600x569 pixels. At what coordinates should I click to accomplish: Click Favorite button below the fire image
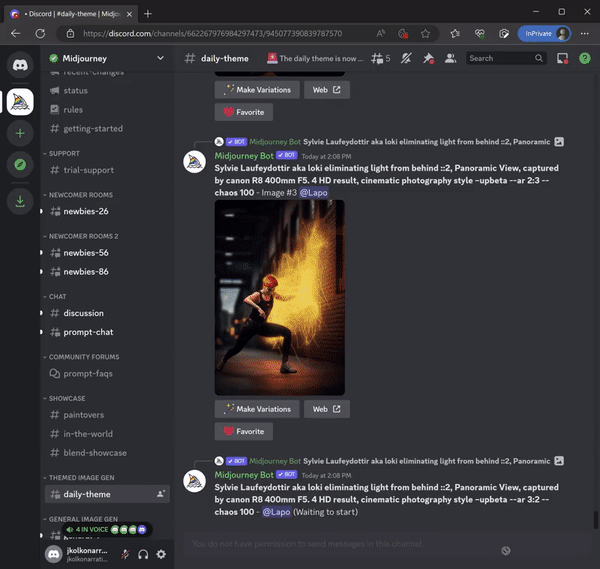pos(244,431)
